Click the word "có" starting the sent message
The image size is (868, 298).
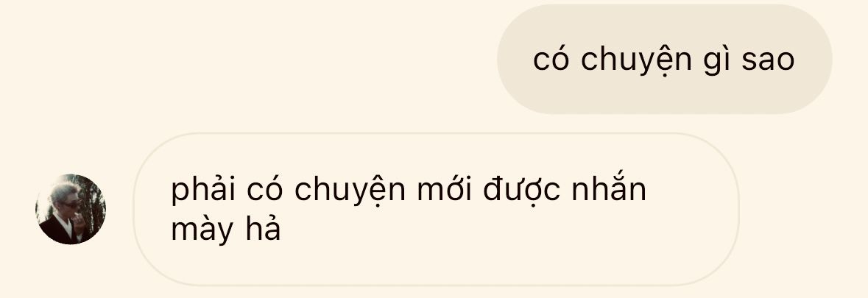coord(551,59)
